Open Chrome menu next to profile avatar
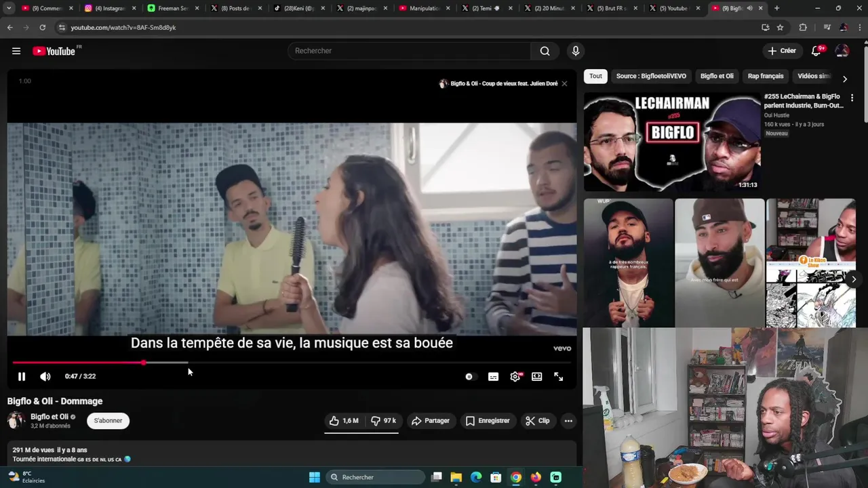 click(x=859, y=27)
